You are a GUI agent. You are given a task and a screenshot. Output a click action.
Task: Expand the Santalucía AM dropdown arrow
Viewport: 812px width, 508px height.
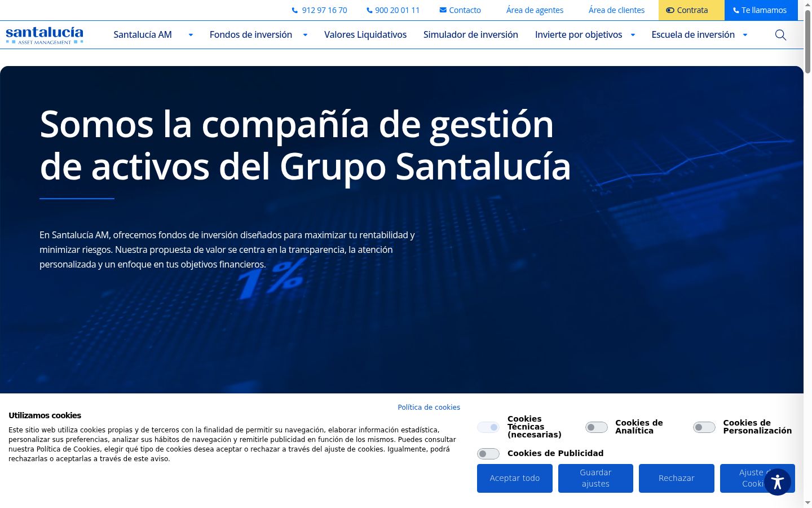191,35
